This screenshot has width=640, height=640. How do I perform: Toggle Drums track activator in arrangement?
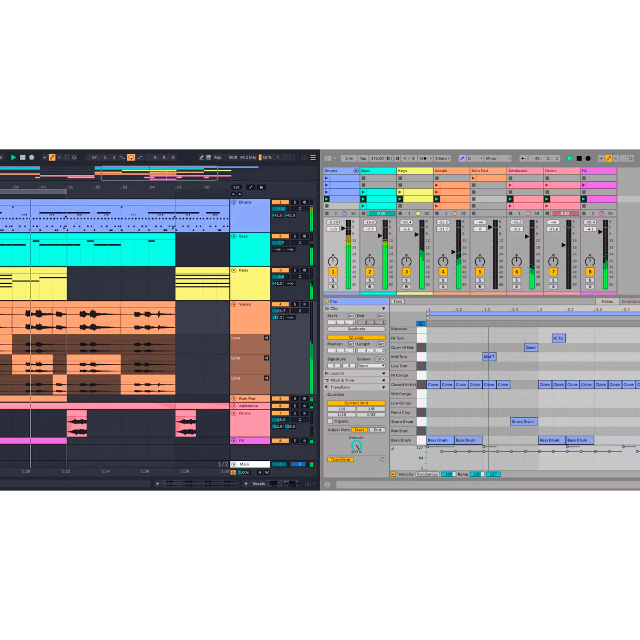click(x=280, y=202)
